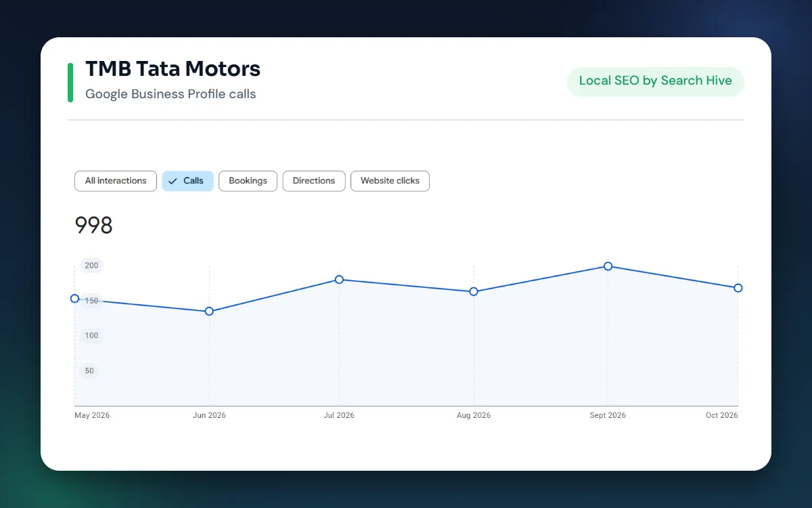
Task: Click the Aug 2026 axis label
Action: click(x=474, y=415)
